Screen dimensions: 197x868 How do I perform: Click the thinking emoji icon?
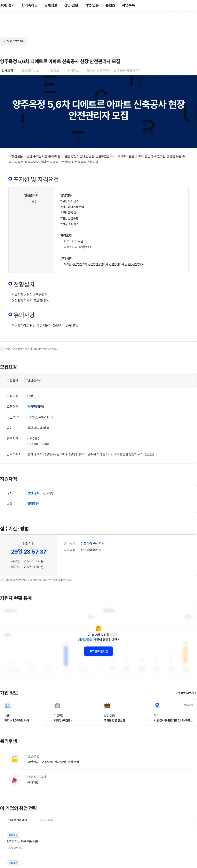tap(98, 628)
